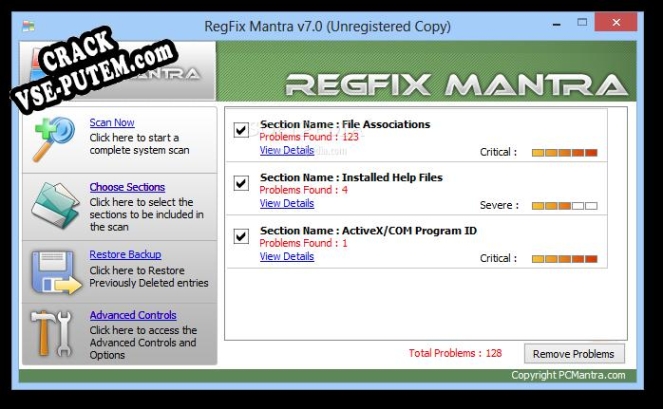
Task: Open the Scan Now link
Action: [111, 123]
